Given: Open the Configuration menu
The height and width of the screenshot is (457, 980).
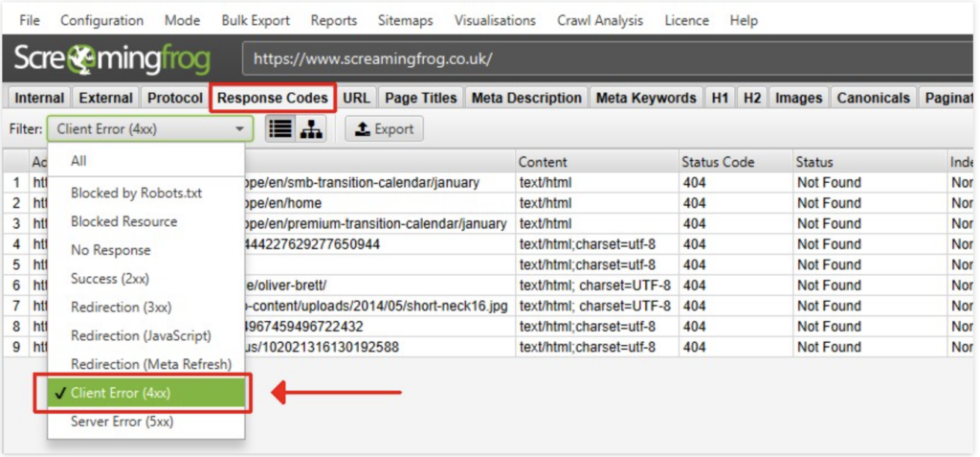Looking at the screenshot, I should coord(101,20).
